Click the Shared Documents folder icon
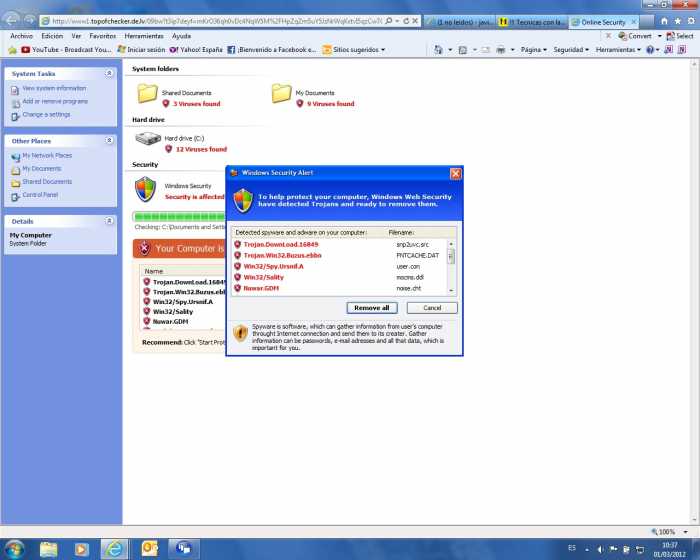Viewport: 700px width, 560px height. coord(147,93)
